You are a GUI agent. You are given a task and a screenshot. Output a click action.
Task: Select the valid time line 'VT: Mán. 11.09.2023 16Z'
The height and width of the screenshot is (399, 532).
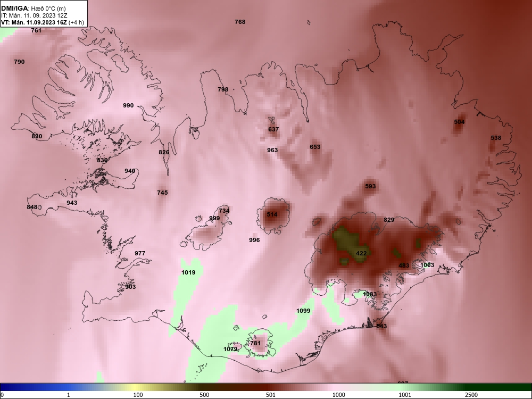(x=34, y=22)
